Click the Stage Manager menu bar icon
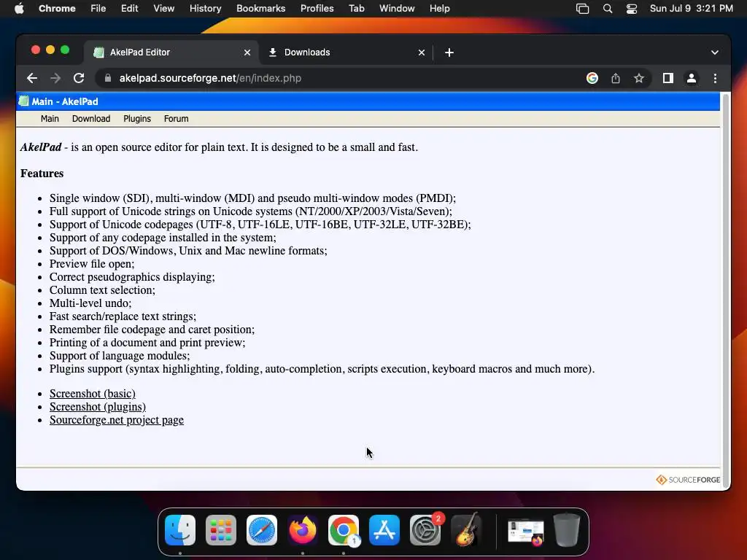This screenshot has height=560, width=747. point(582,9)
